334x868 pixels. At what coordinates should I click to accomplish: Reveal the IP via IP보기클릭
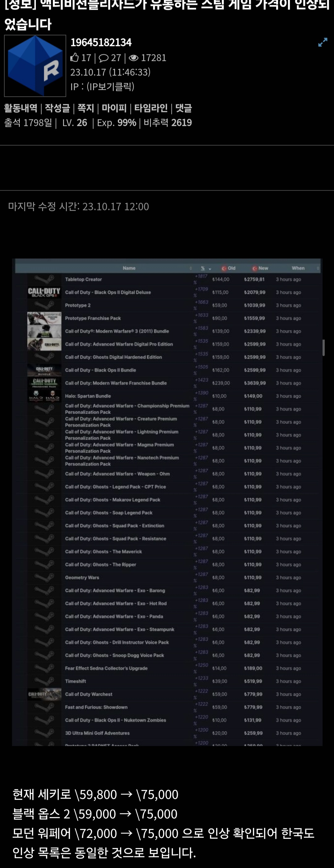(110, 87)
